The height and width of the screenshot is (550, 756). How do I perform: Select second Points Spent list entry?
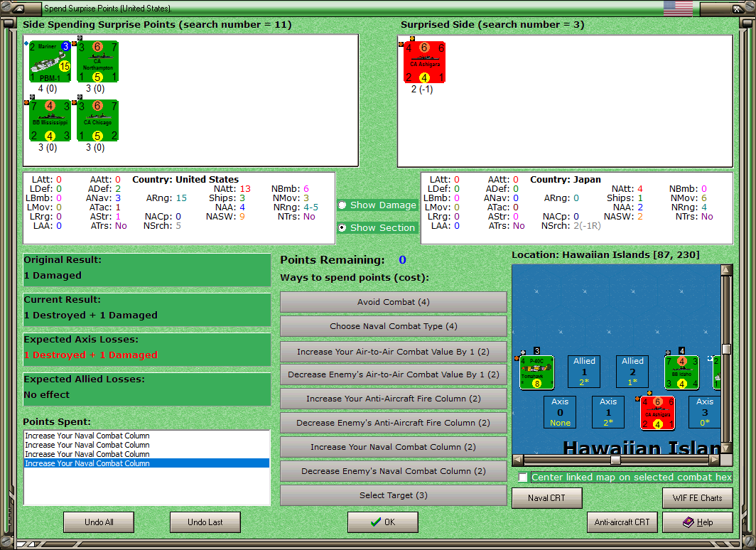click(x=146, y=445)
